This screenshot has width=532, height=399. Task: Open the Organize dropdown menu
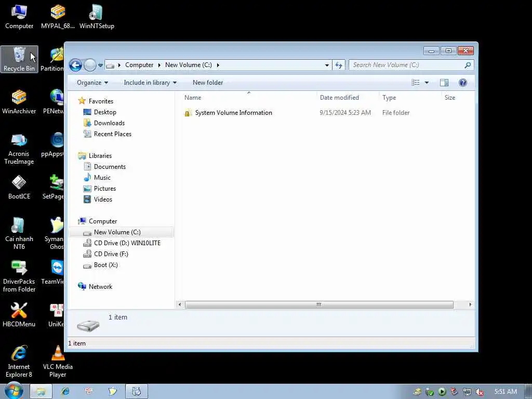(92, 83)
